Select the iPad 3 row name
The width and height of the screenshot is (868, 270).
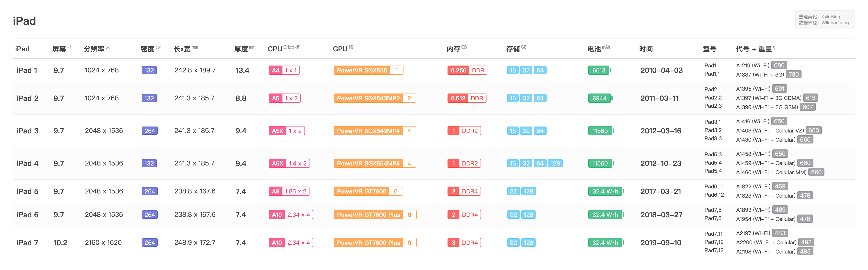tap(27, 131)
